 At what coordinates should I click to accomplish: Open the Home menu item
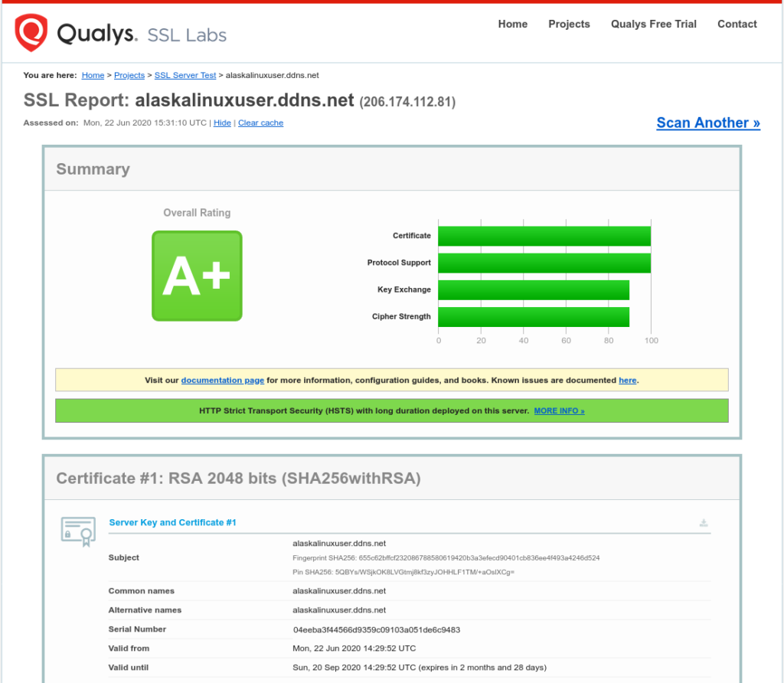click(x=512, y=24)
